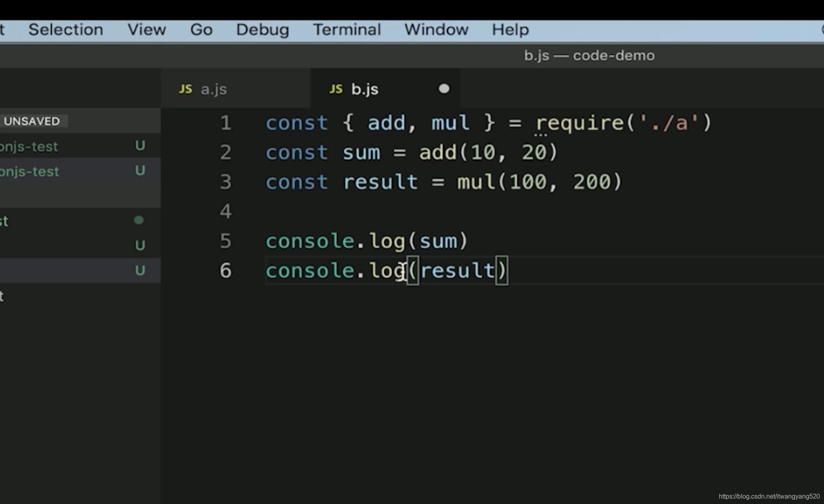Click the add( call on line 2
The height and width of the screenshot is (504, 824).
pos(438,152)
